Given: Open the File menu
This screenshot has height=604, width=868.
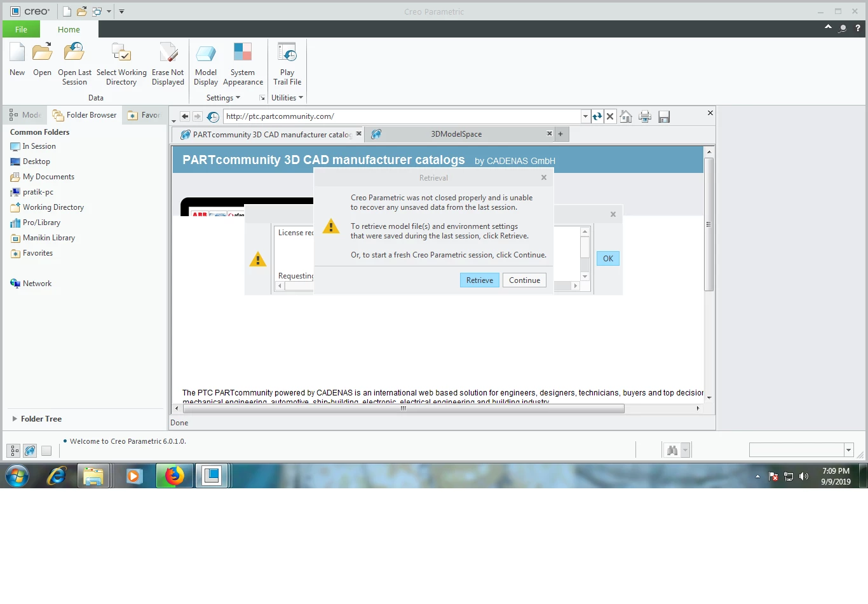Looking at the screenshot, I should pyautogui.click(x=21, y=29).
